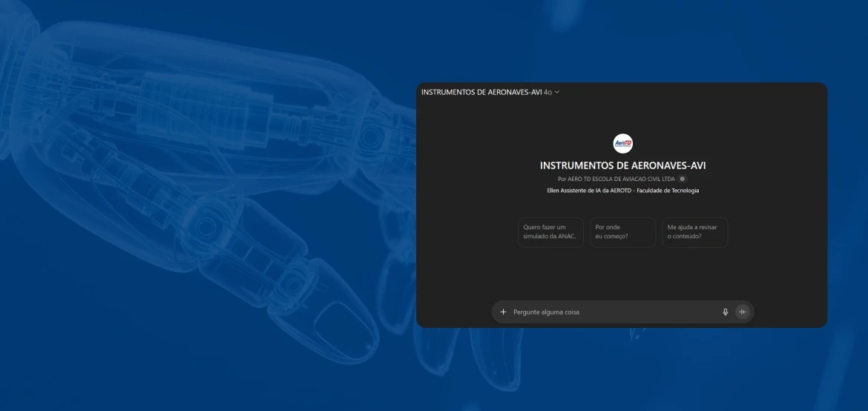Screen dimensions: 868x411
Task: Choose the "Por onde eu começo?" prompt
Action: (622, 232)
